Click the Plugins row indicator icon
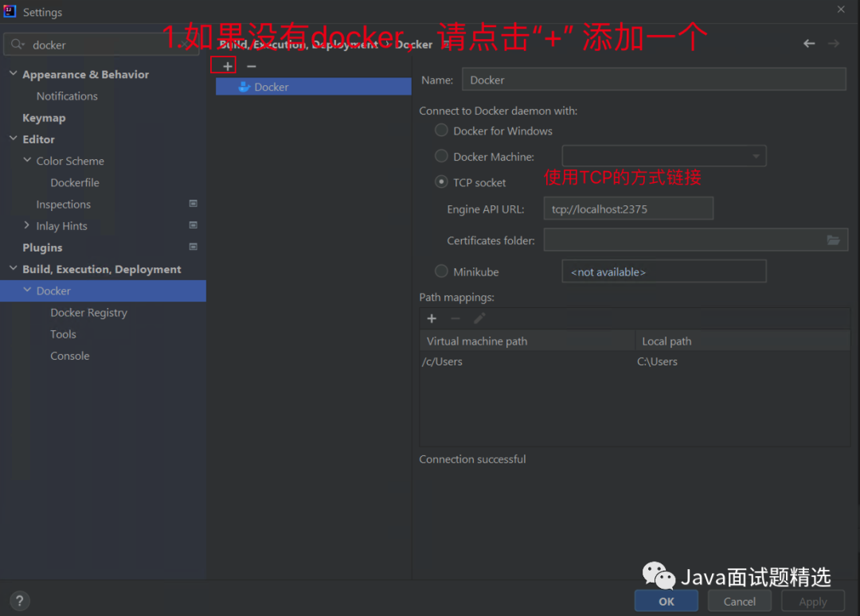860x616 pixels. click(193, 247)
